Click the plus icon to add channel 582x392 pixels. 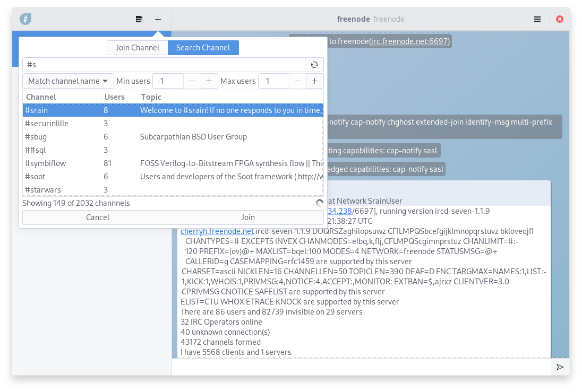coord(158,19)
